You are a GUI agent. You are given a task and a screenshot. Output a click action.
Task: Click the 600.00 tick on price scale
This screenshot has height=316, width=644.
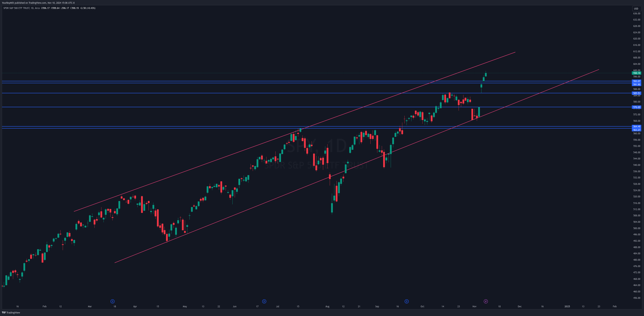click(x=636, y=70)
